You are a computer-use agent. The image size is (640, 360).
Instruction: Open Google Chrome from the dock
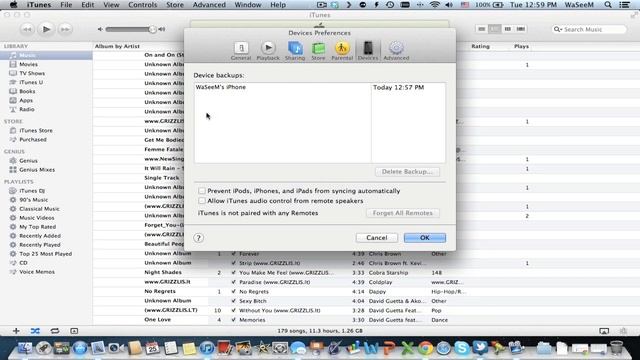coord(425,348)
